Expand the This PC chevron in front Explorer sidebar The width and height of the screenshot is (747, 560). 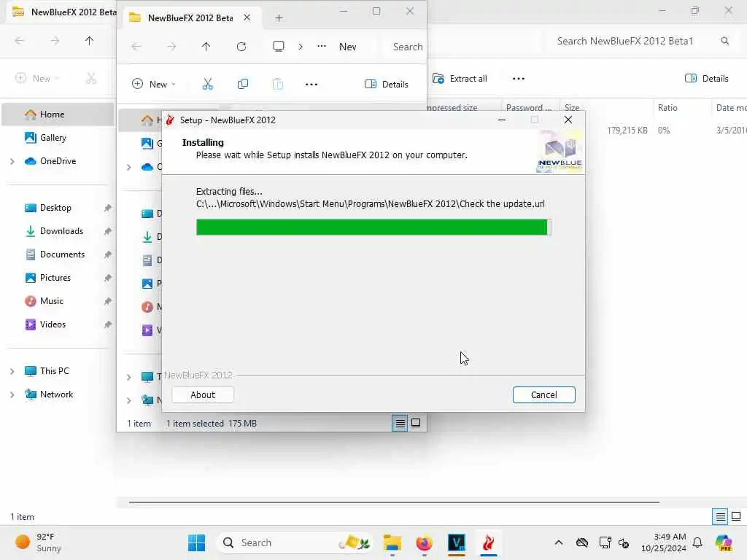click(128, 377)
